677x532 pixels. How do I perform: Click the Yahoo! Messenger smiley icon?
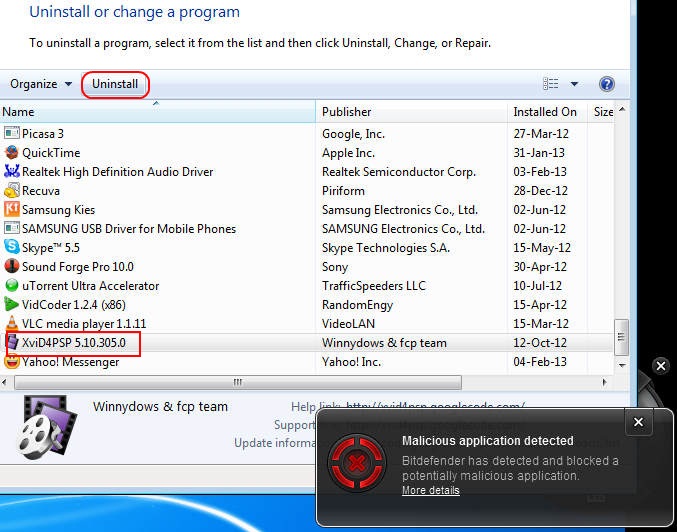point(12,361)
